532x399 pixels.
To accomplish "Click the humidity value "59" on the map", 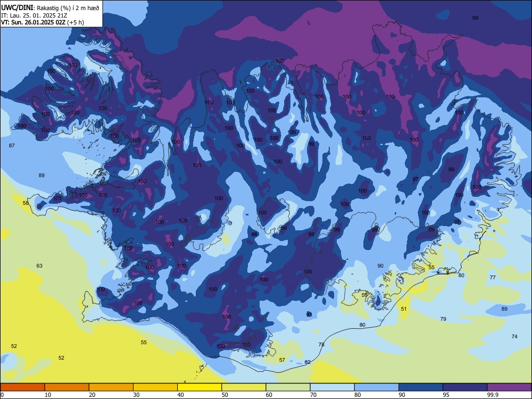I will pyautogui.click(x=364, y=295).
